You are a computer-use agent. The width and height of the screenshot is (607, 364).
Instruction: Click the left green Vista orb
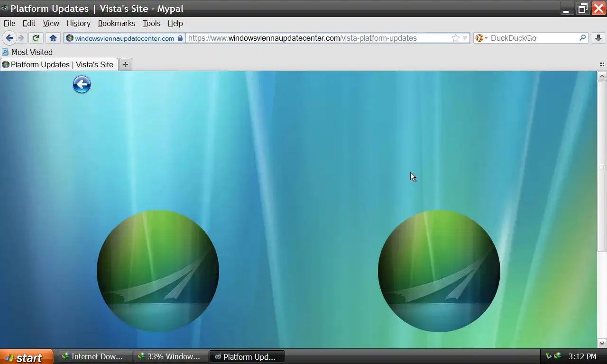click(158, 271)
